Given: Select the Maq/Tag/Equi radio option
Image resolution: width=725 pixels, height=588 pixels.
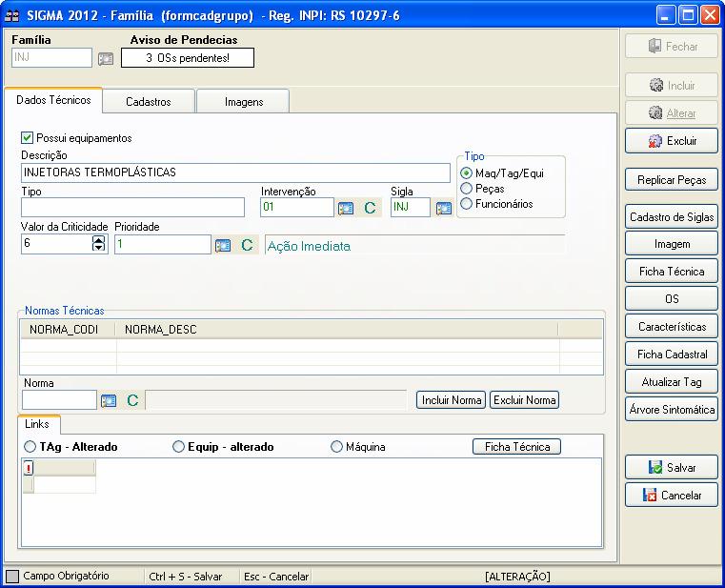Looking at the screenshot, I should pos(466,173).
